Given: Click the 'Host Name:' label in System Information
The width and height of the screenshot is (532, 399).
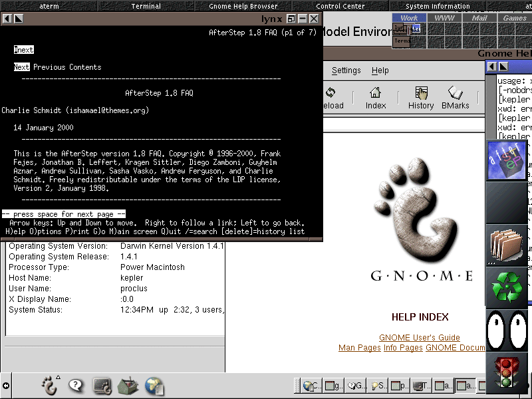Looking at the screenshot, I should point(30,278).
